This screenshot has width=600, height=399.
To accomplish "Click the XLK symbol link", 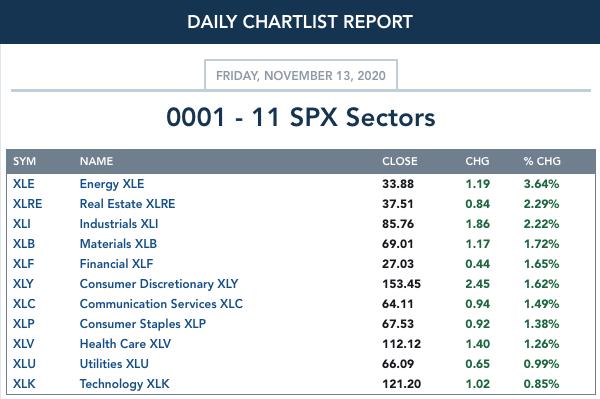I will [24, 383].
